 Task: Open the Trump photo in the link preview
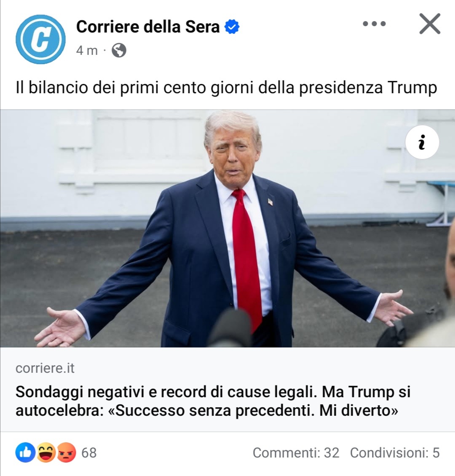pyautogui.click(x=227, y=228)
